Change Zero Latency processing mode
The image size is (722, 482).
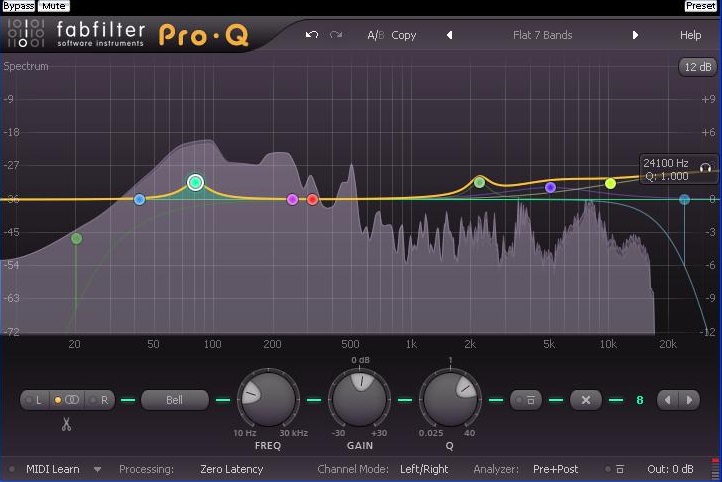[232, 469]
